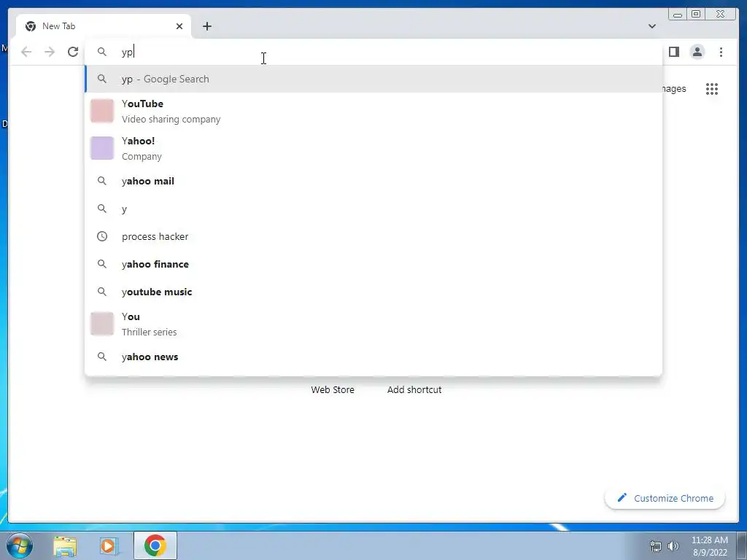Open the Google apps grid
747x560 pixels.
click(712, 89)
